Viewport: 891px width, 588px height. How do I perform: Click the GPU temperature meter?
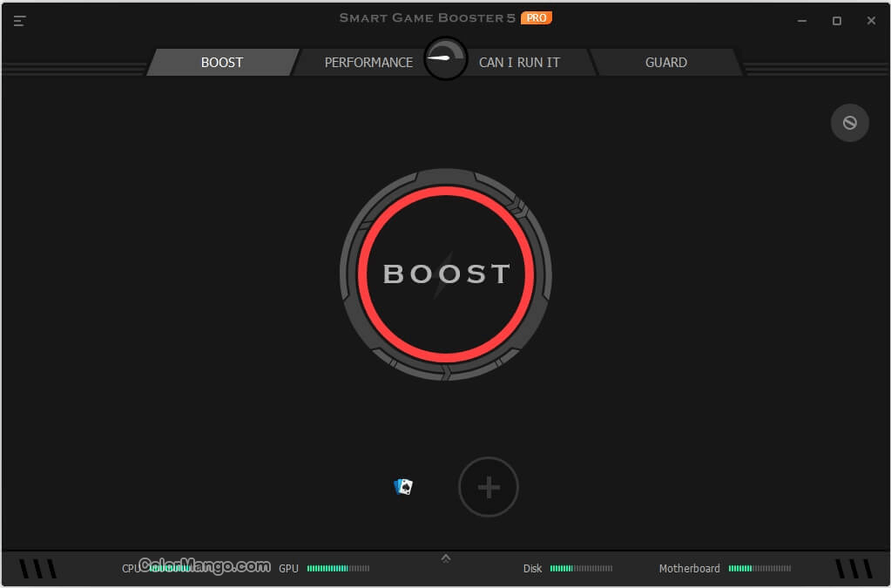coord(338,568)
